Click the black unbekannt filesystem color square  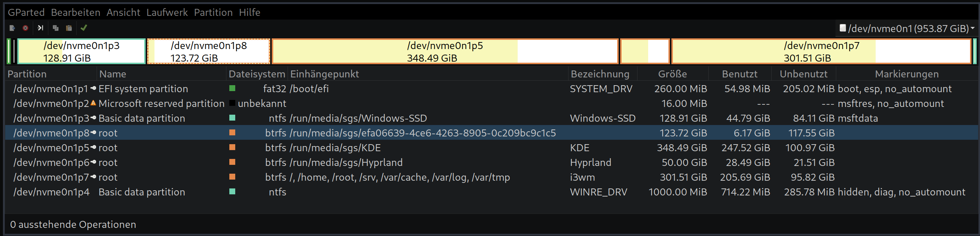point(232,103)
